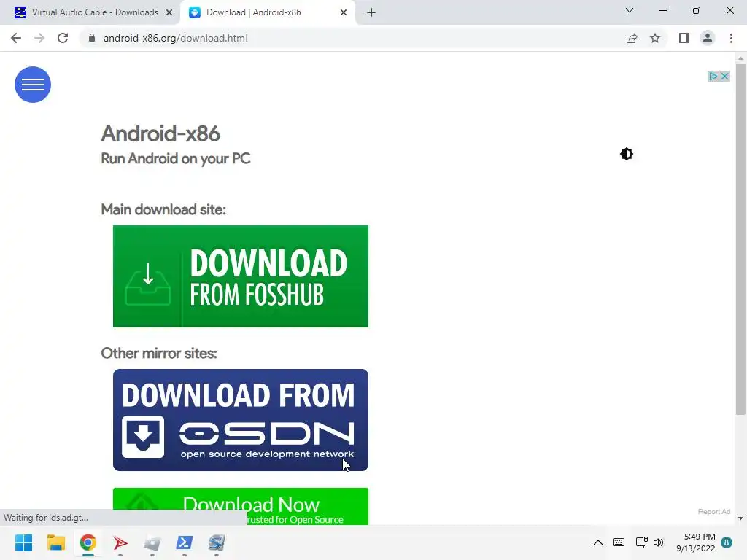Click the green Download Now button

241,506
